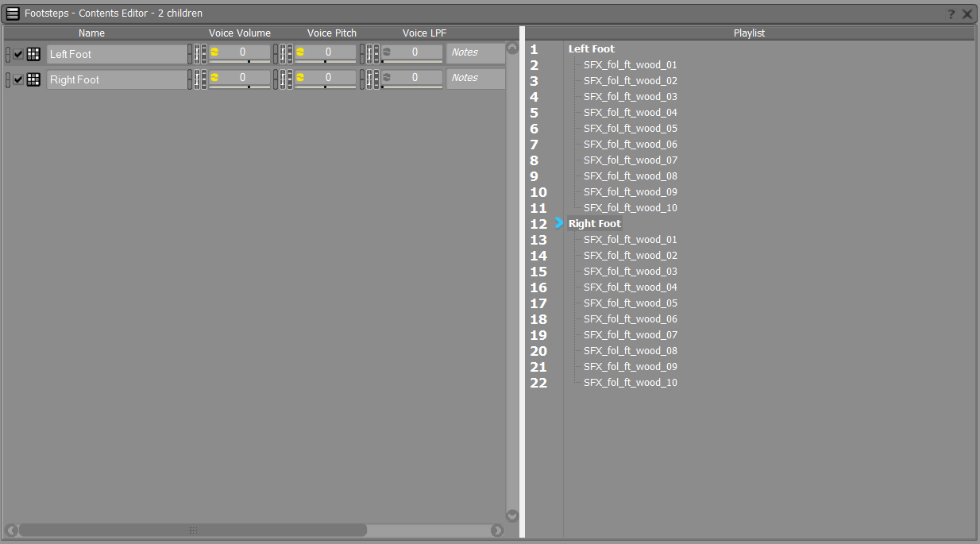Toggle link indicator left of Right Foot checkbox
This screenshot has height=544, width=980.
pos(8,79)
